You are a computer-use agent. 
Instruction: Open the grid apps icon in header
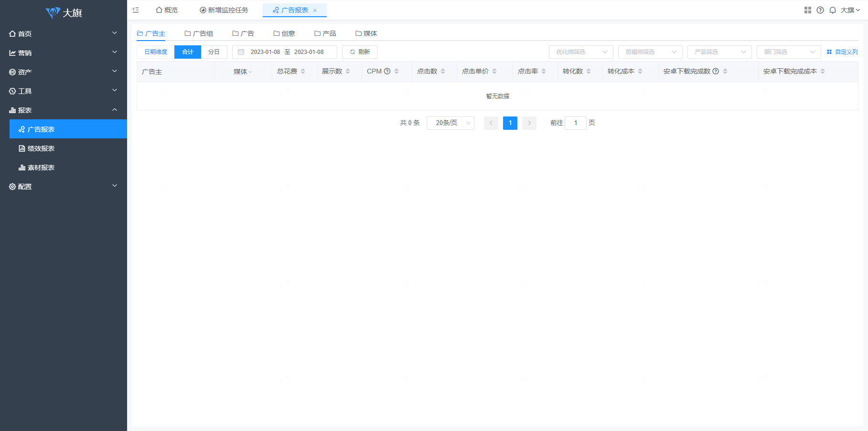(808, 10)
